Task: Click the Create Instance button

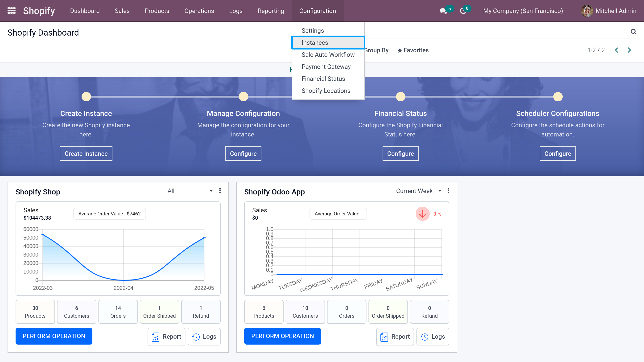Action: [86, 153]
